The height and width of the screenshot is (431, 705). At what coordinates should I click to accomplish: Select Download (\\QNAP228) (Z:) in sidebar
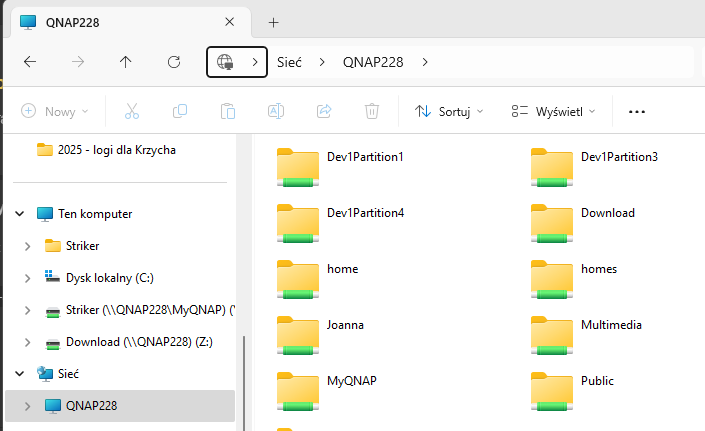pos(137,342)
